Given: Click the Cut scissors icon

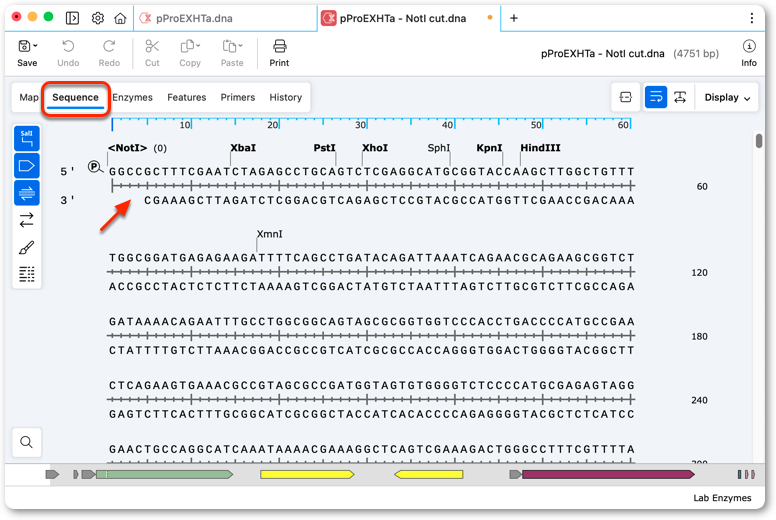Looking at the screenshot, I should coord(152,47).
